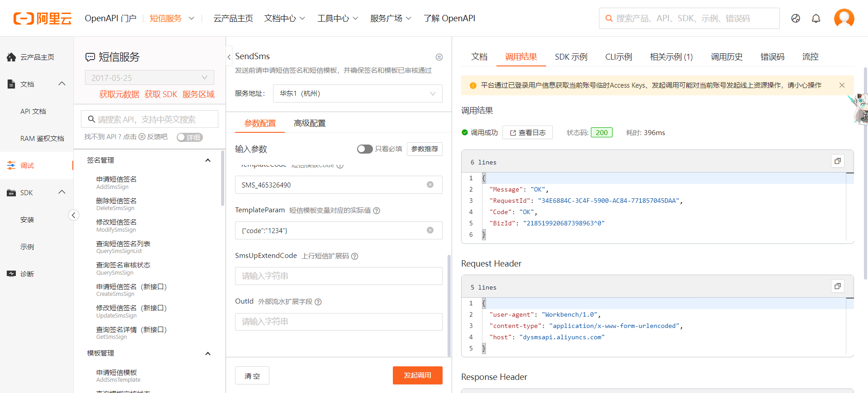Copy the call result JSON

click(838, 161)
